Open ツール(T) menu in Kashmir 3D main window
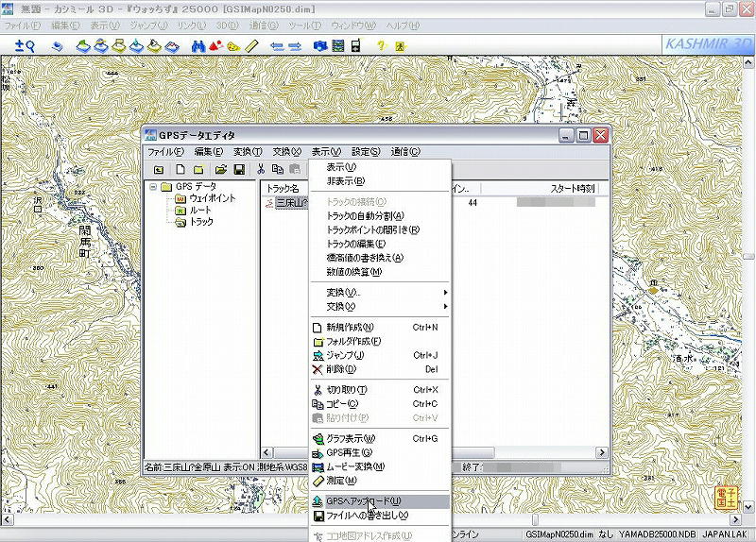 [x=304, y=25]
